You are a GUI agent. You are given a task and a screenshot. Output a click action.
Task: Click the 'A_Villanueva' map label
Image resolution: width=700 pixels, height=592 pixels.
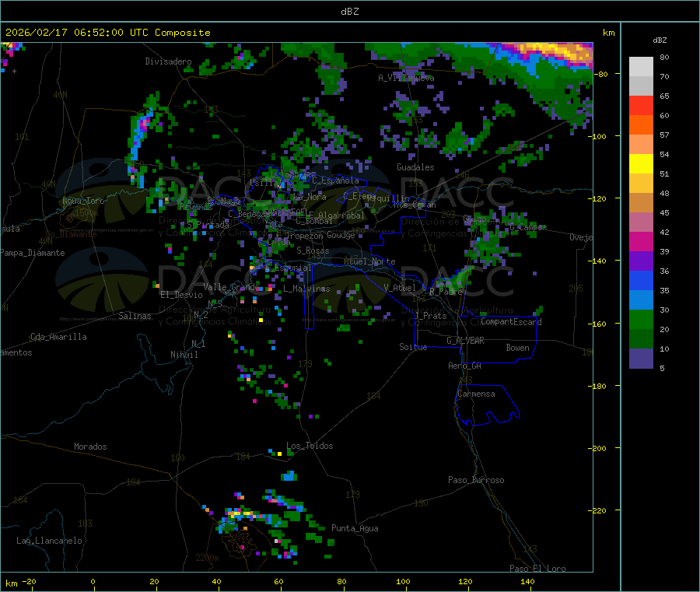[x=406, y=78]
